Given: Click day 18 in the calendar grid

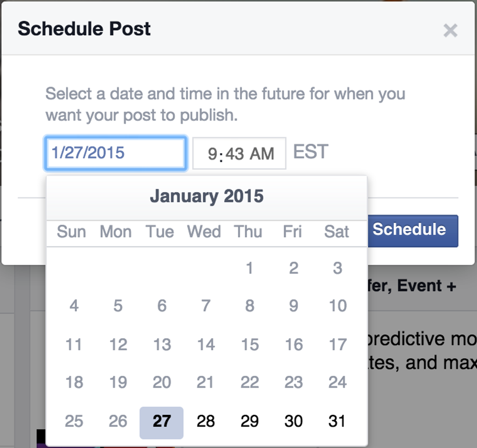Looking at the screenshot, I should (74, 383).
